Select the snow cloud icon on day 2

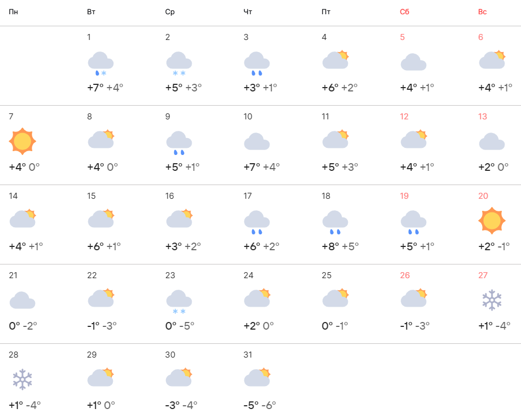click(x=179, y=63)
